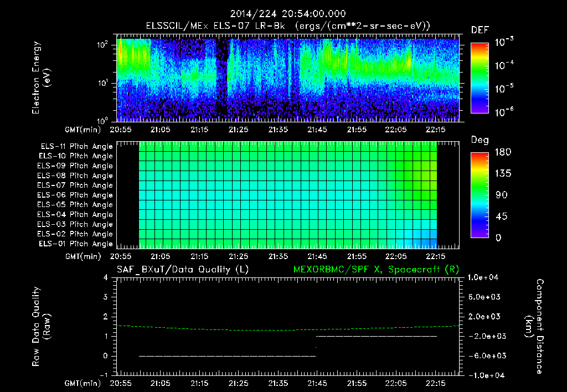This screenshot has width=567, height=392.
Task: Click the DEF label above the color bar
Action: (480, 30)
